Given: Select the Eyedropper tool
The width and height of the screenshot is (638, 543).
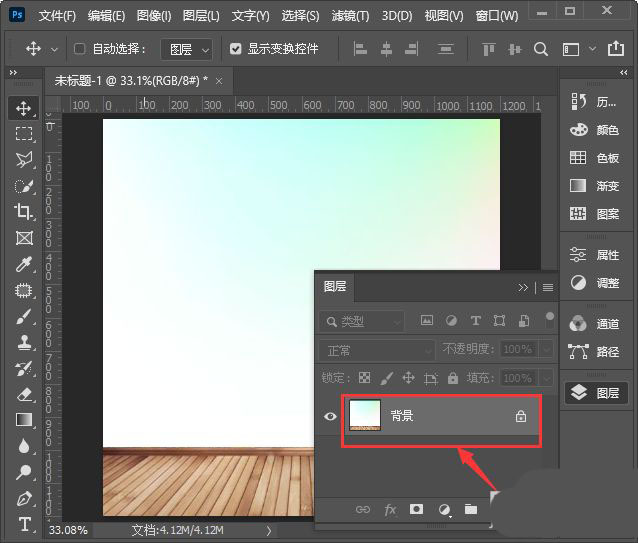Looking at the screenshot, I should (x=24, y=264).
